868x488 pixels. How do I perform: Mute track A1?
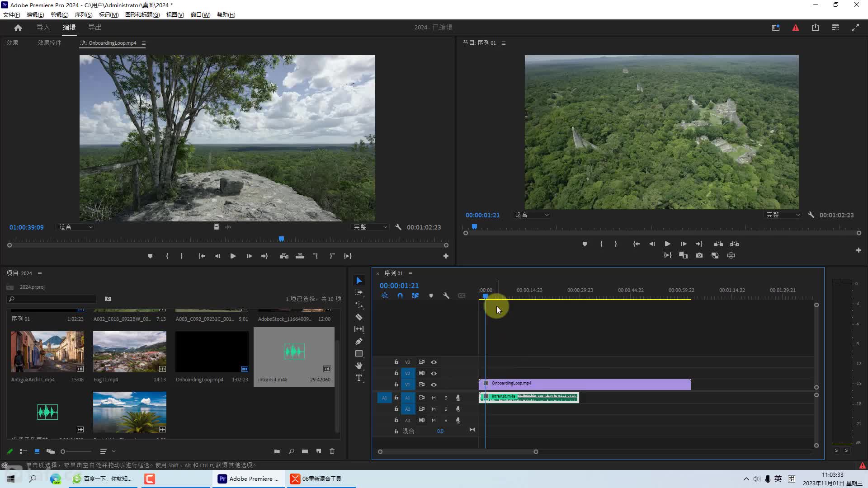tap(434, 398)
